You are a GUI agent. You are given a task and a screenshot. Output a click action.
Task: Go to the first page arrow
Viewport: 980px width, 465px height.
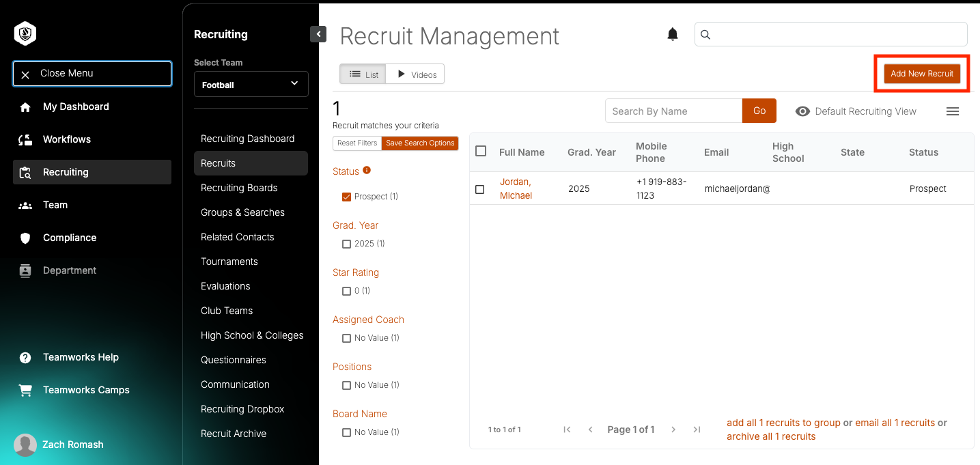(567, 429)
